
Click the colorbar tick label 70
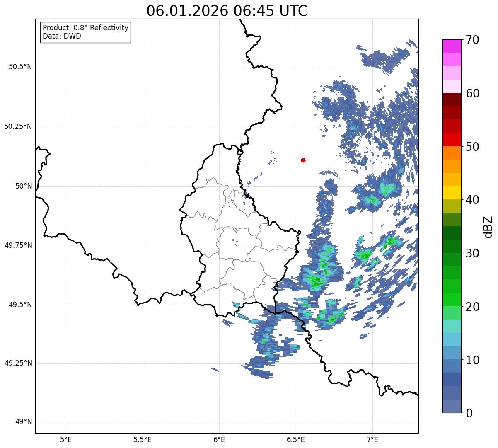coord(473,40)
